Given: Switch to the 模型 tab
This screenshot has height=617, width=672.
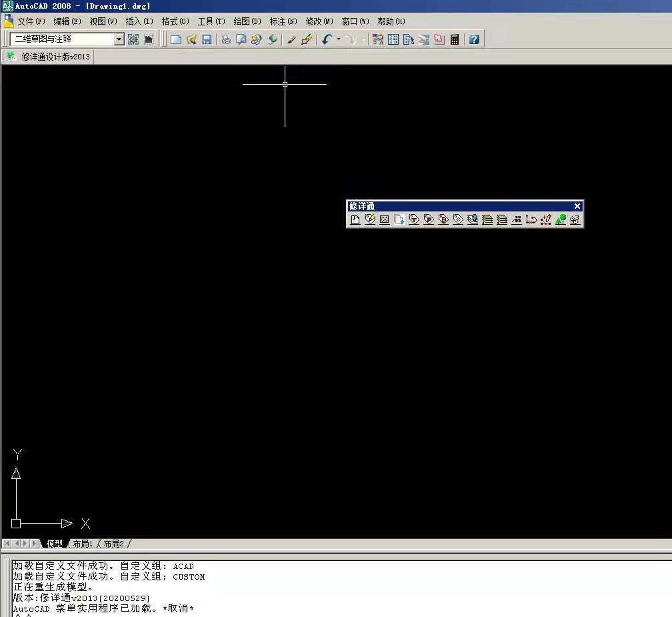Looking at the screenshot, I should tap(55, 544).
